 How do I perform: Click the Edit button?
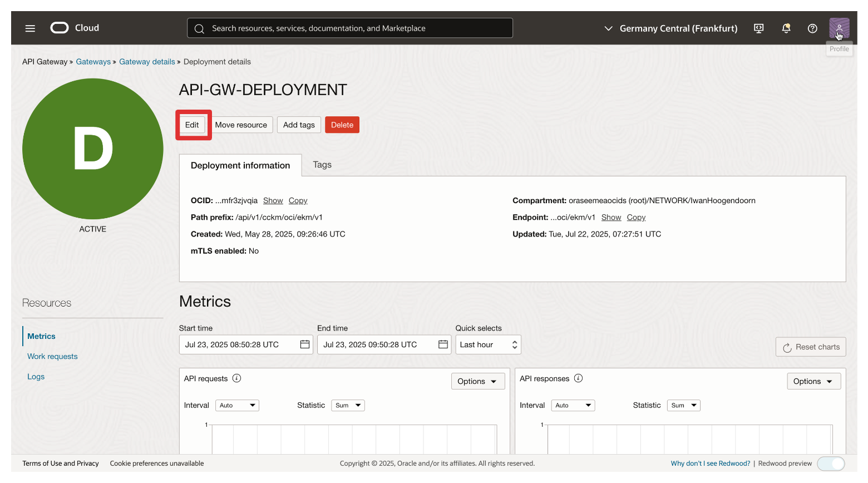click(192, 125)
